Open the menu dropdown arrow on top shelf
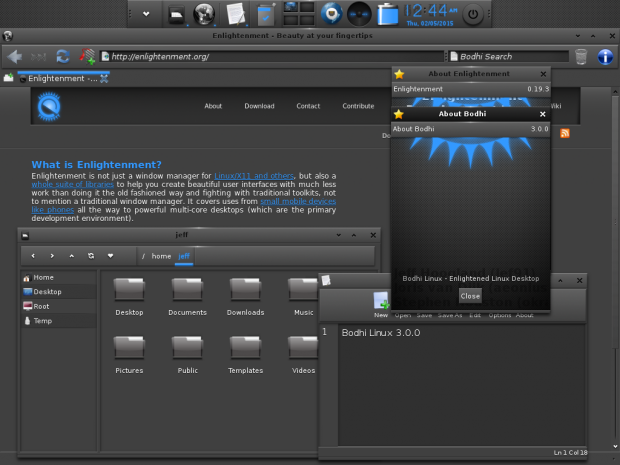The height and width of the screenshot is (465, 620). 146,14
